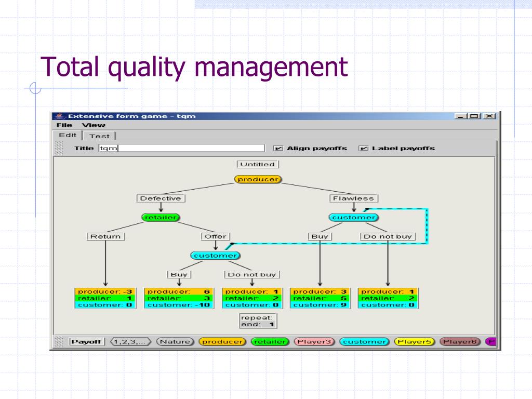Choose the Player3 pill in bottom bar

pyautogui.click(x=315, y=342)
